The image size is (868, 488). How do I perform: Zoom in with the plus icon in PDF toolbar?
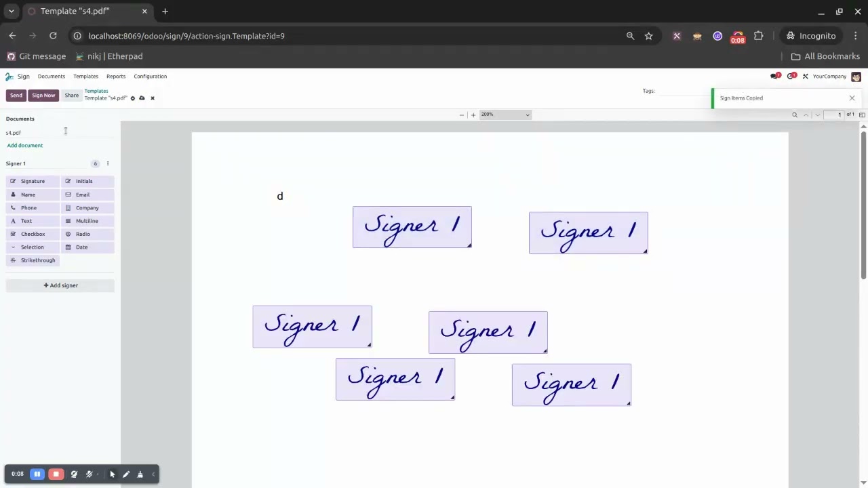pyautogui.click(x=473, y=115)
